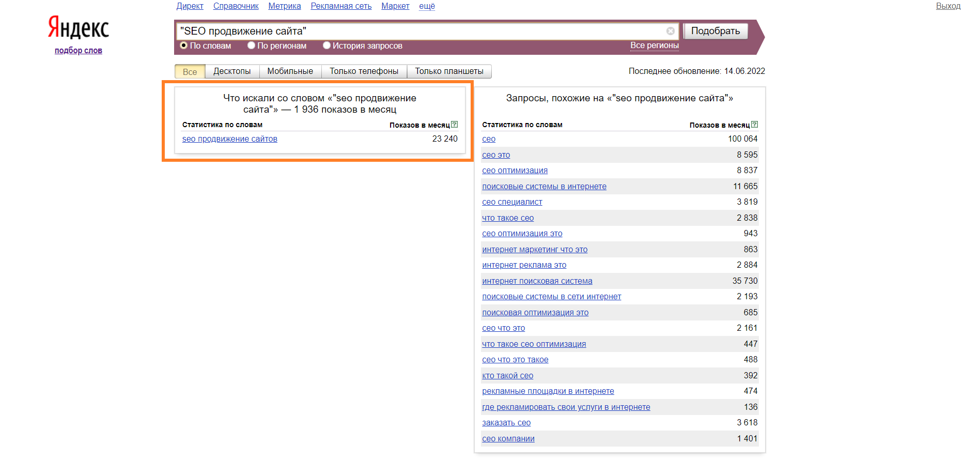Open the 'сео' query link

pos(489,139)
